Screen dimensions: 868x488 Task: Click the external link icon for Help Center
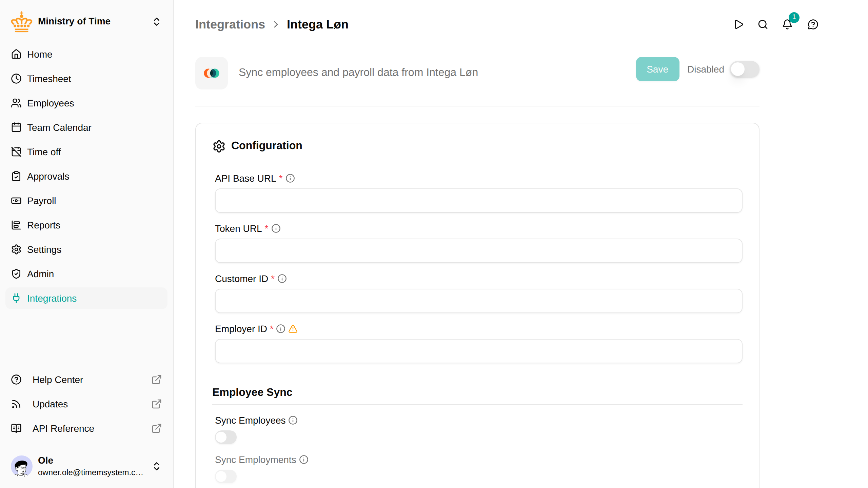157,380
